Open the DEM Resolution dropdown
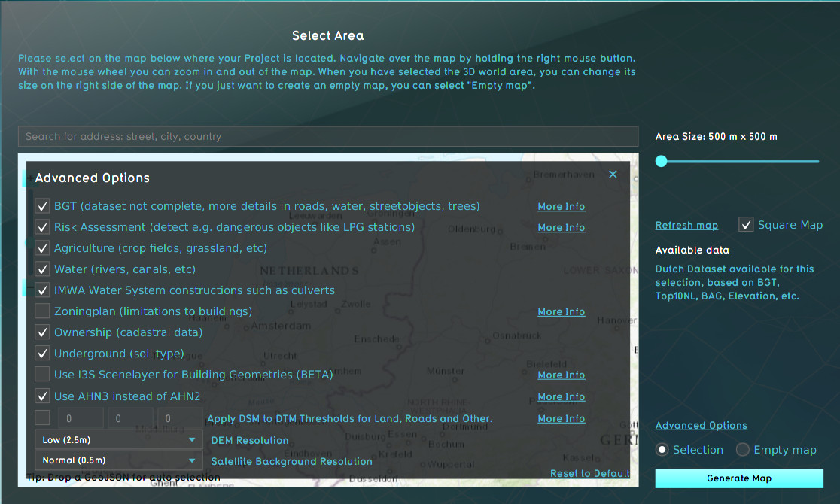 118,440
